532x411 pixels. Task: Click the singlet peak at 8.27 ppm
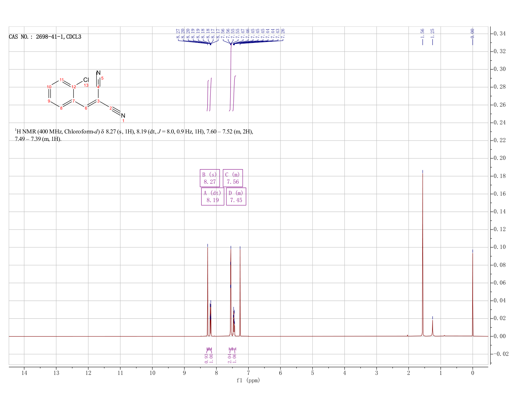[x=208, y=292]
